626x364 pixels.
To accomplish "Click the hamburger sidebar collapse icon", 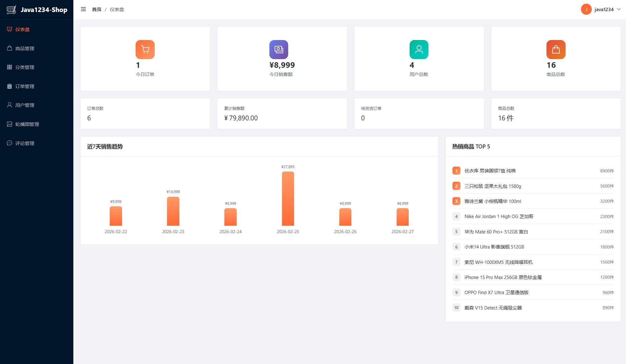I will pos(83,9).
